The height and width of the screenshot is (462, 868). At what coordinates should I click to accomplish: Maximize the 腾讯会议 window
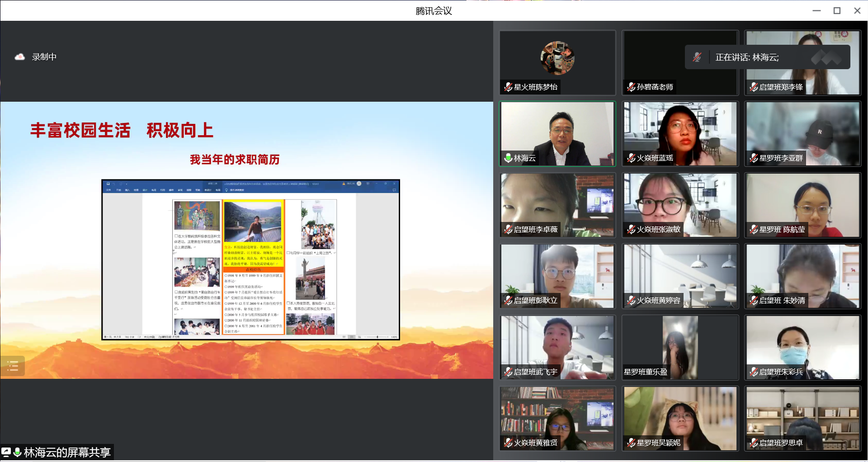click(837, 10)
